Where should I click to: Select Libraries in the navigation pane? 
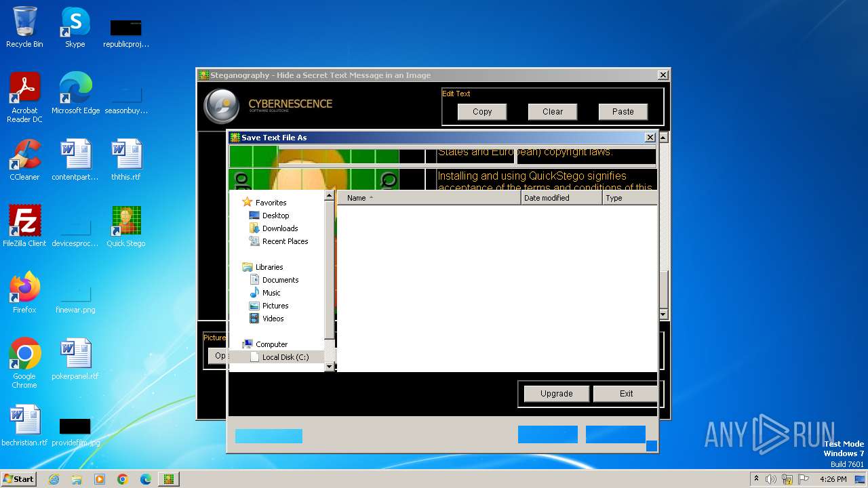269,267
